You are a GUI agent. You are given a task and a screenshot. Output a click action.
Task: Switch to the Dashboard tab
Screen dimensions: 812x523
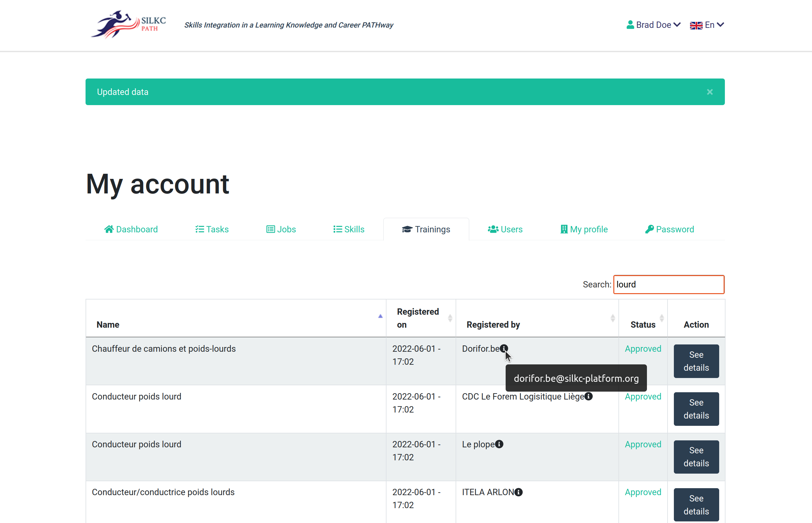[x=131, y=229]
